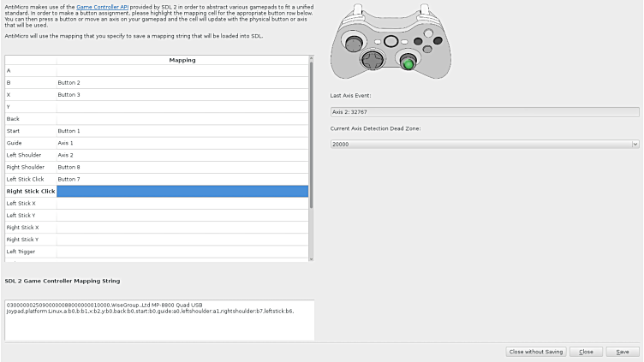Select the Left Stick X mapping row

click(x=182, y=203)
